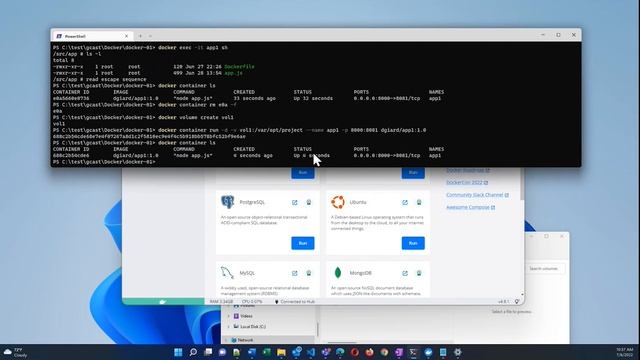Open Docker Desktop from the taskbar
The width and height of the screenshot is (640, 360).
pyautogui.click(x=428, y=352)
